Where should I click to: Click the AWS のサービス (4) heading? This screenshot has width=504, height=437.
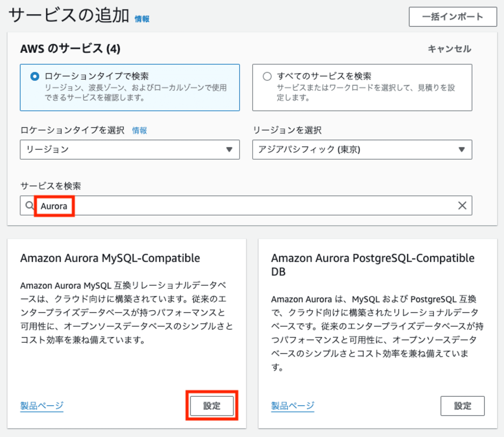(70, 49)
